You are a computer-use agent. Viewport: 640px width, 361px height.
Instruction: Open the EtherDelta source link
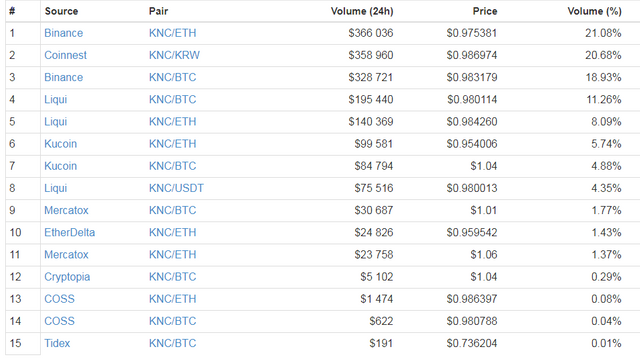[x=69, y=232]
